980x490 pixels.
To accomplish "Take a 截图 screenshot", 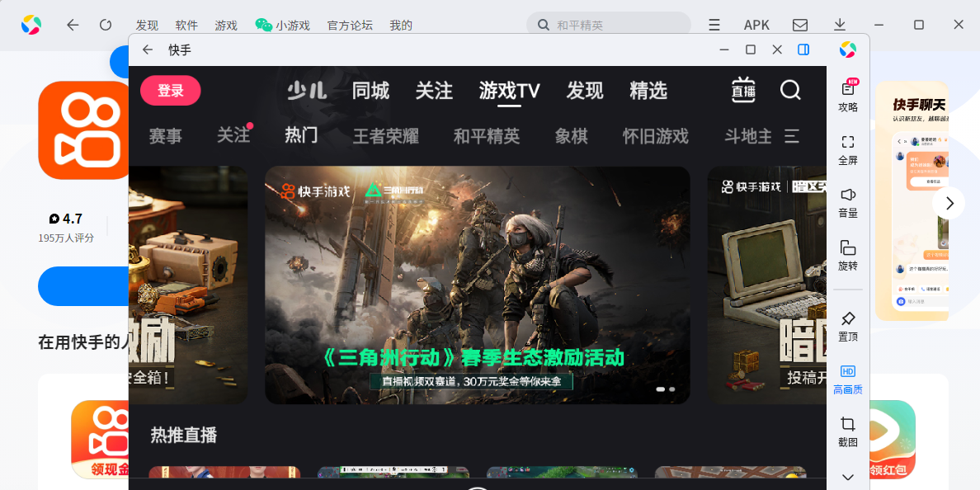I will 848,432.
